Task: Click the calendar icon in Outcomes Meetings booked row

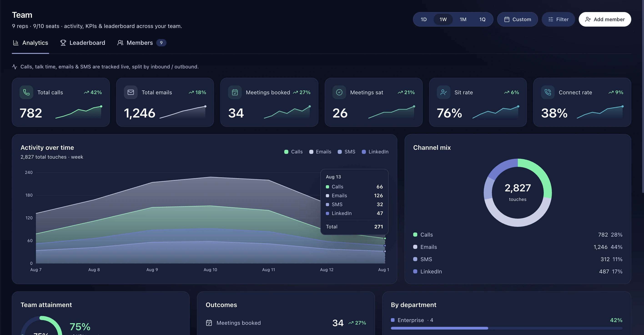Action: tap(209, 323)
